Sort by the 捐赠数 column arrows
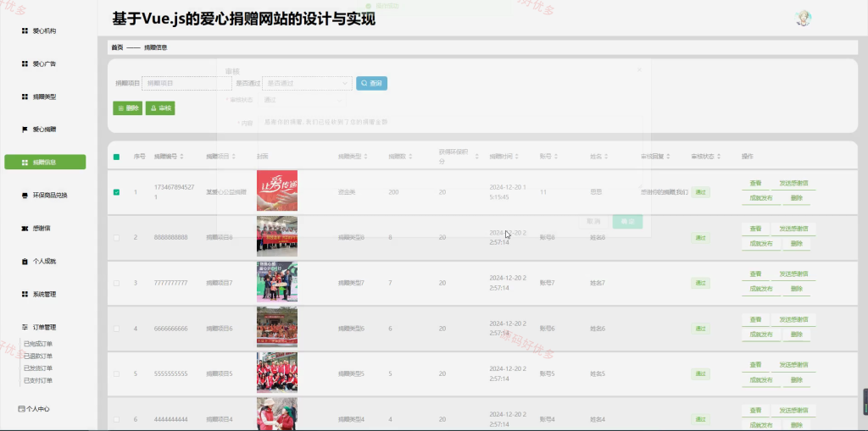The height and width of the screenshot is (431, 868). [x=410, y=157]
